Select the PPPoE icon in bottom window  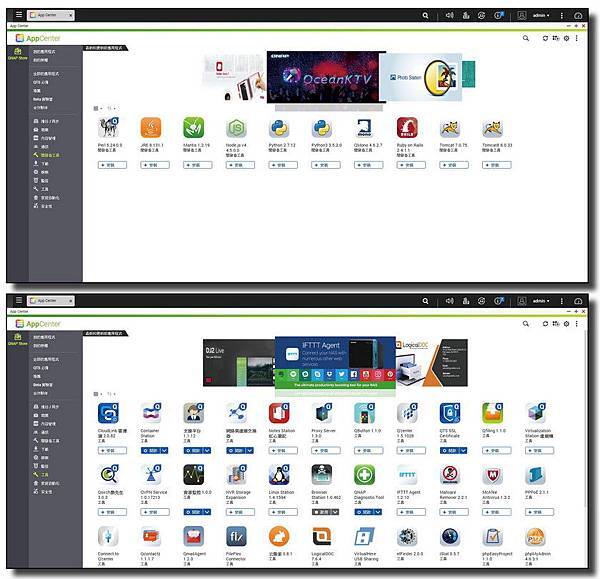click(x=535, y=475)
